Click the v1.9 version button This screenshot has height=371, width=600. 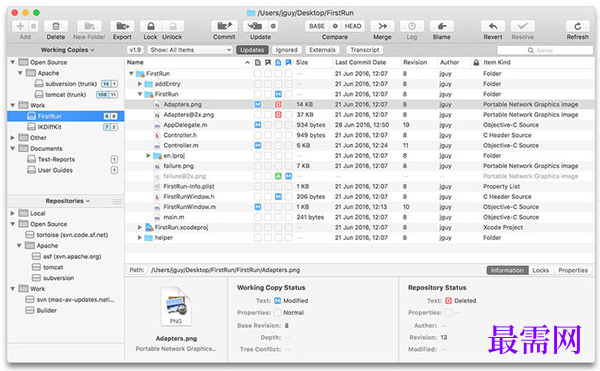(x=135, y=50)
